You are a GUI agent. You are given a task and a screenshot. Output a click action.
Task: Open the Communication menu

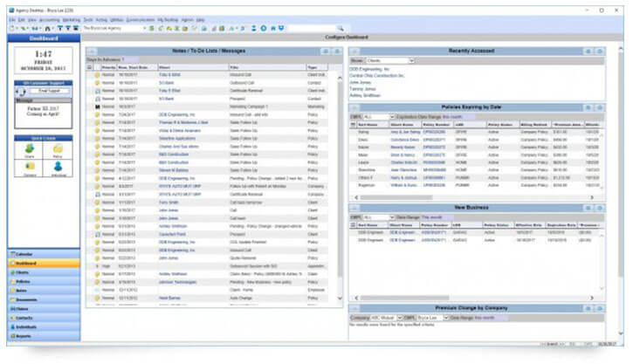pos(140,20)
